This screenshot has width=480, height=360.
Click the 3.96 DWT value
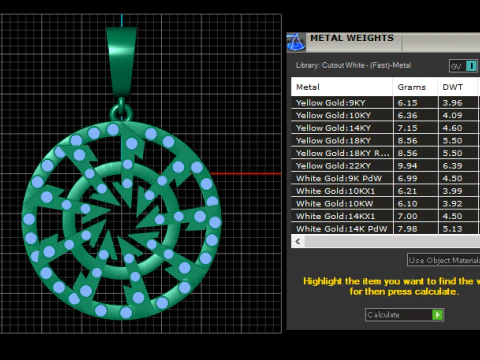tap(452, 103)
